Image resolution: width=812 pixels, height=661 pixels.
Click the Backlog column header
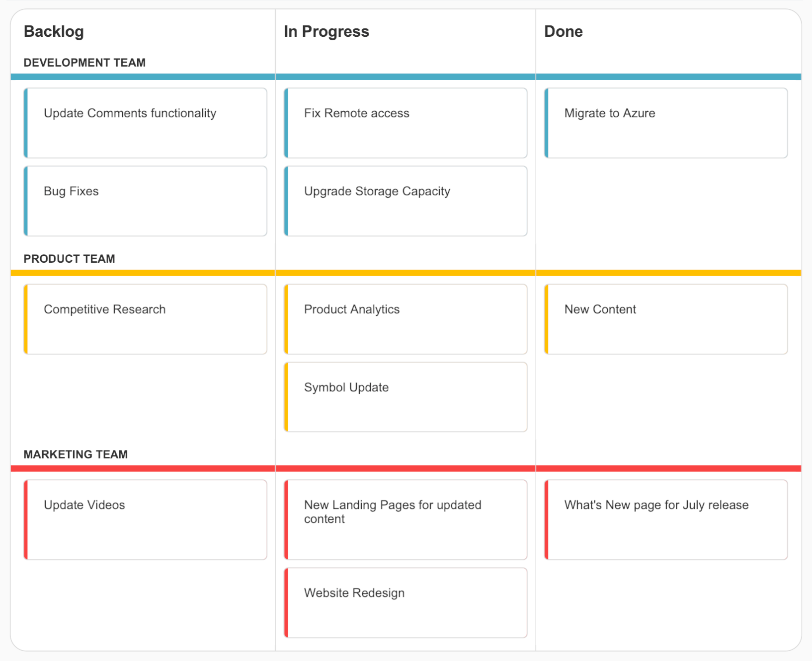(x=54, y=31)
